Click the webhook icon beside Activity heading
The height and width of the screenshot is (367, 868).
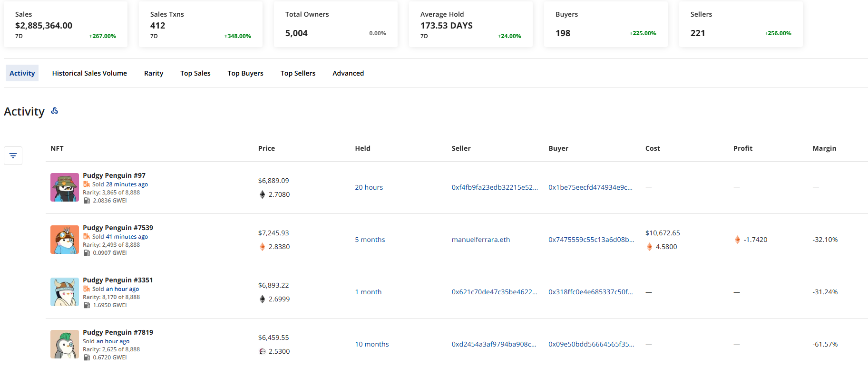(x=55, y=111)
